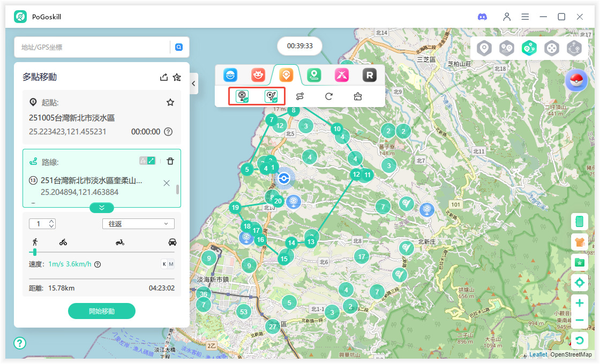600x364 pixels.
Task: Click the 00:39:33 cooldown timer
Action: click(299, 46)
